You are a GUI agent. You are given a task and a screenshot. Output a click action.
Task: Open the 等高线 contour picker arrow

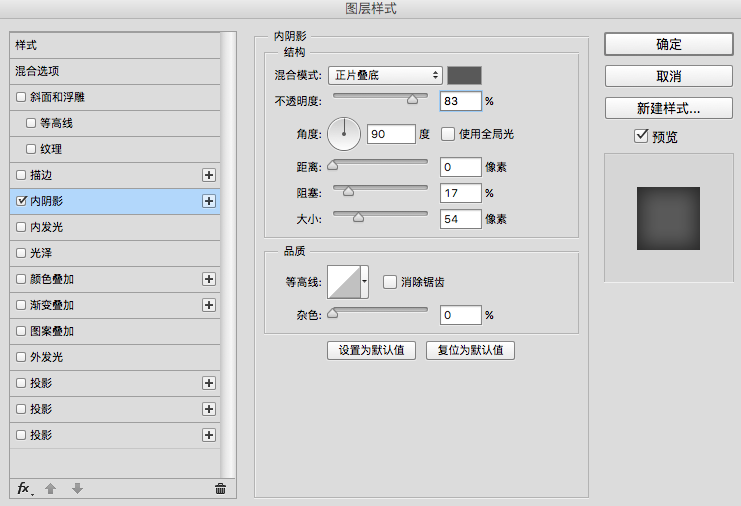364,283
